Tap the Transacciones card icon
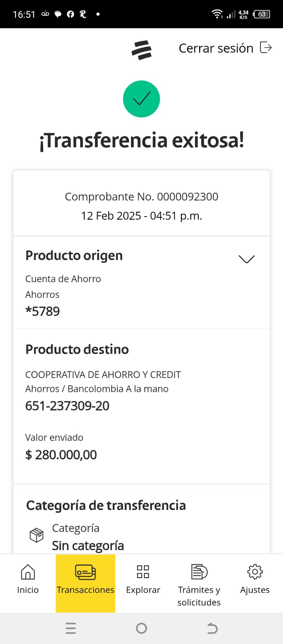 (85, 572)
